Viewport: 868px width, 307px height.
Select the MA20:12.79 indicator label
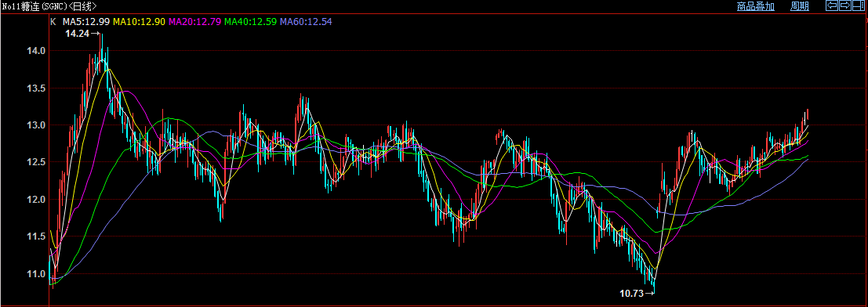[x=195, y=22]
